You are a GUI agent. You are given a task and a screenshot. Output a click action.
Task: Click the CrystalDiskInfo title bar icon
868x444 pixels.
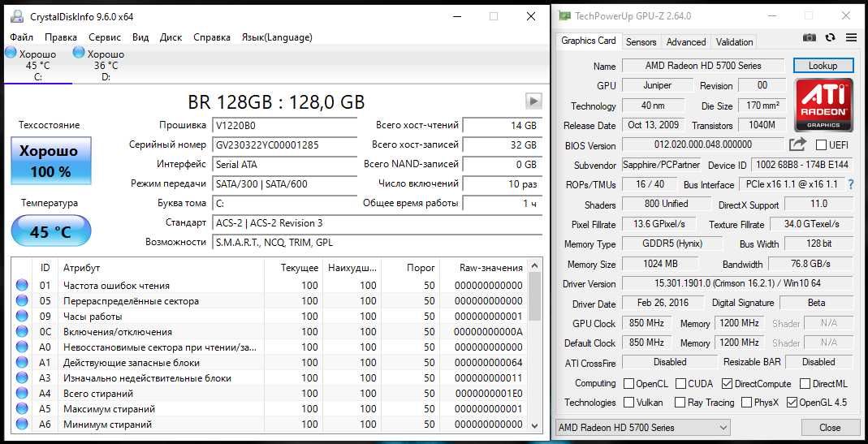point(16,16)
